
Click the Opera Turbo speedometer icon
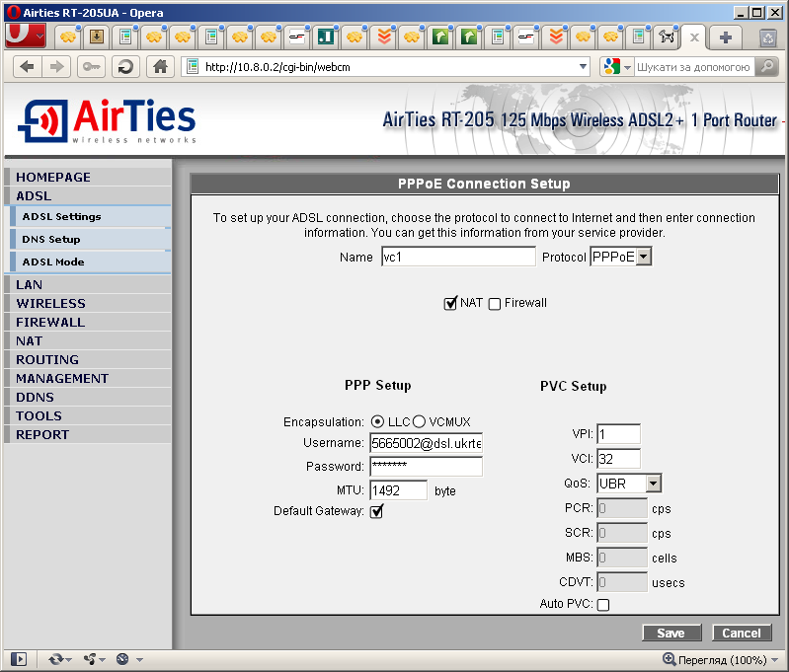coord(122,659)
